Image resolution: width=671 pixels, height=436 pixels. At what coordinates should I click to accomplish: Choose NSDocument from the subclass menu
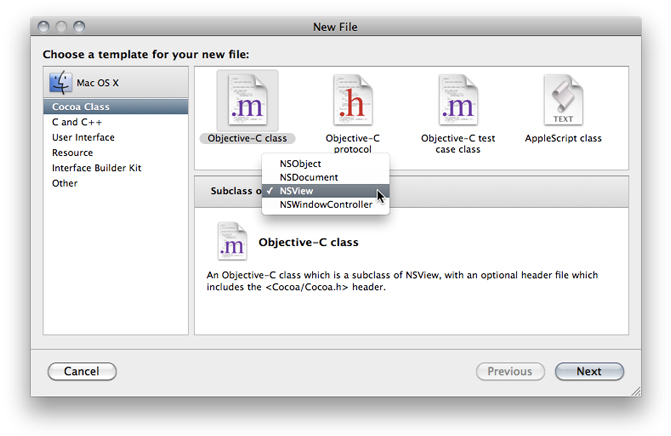point(308,177)
